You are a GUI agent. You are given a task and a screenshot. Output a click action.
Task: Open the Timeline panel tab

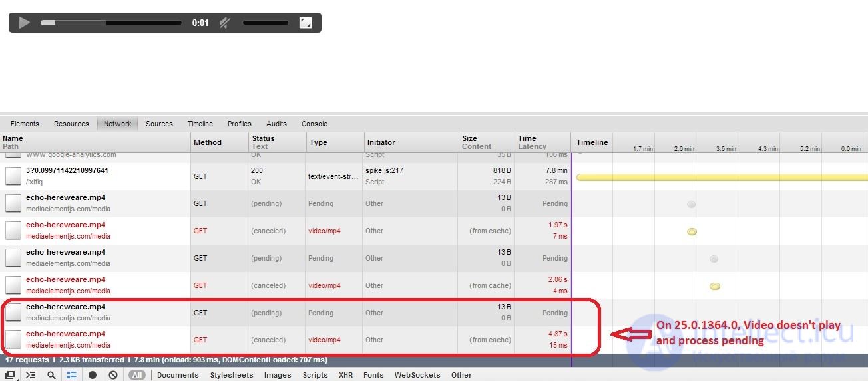[200, 124]
